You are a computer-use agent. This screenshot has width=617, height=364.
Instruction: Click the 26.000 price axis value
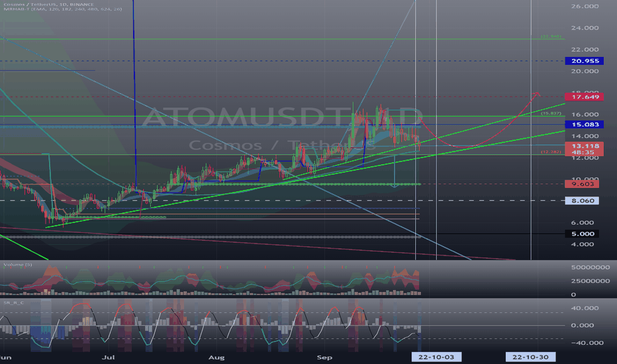pos(585,7)
